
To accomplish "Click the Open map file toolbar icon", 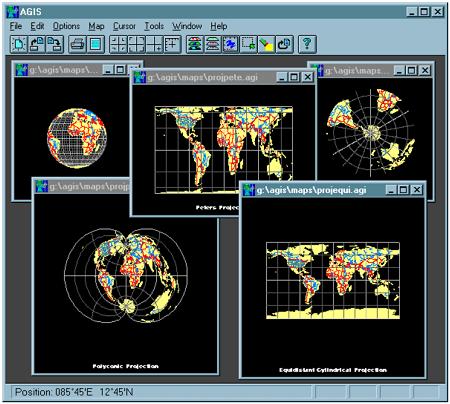I will click(37, 44).
